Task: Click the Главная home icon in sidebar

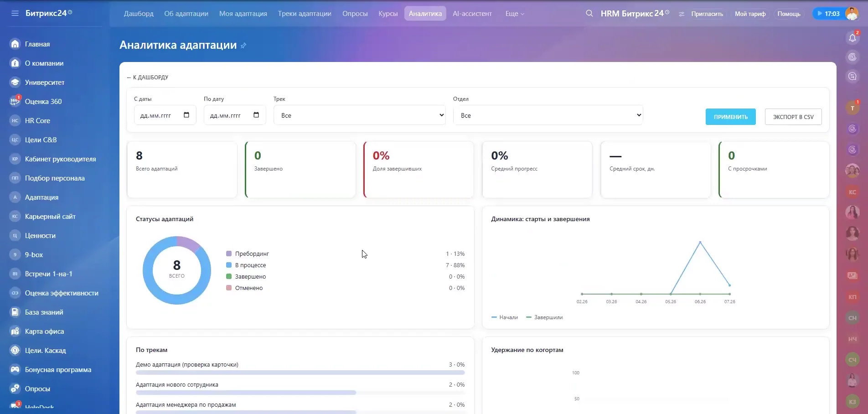Action: tap(15, 44)
